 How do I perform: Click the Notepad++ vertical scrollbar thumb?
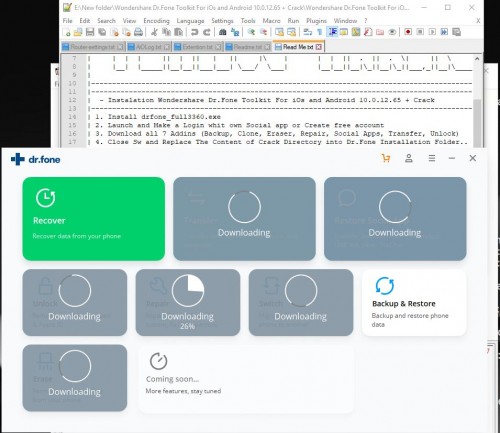click(477, 122)
